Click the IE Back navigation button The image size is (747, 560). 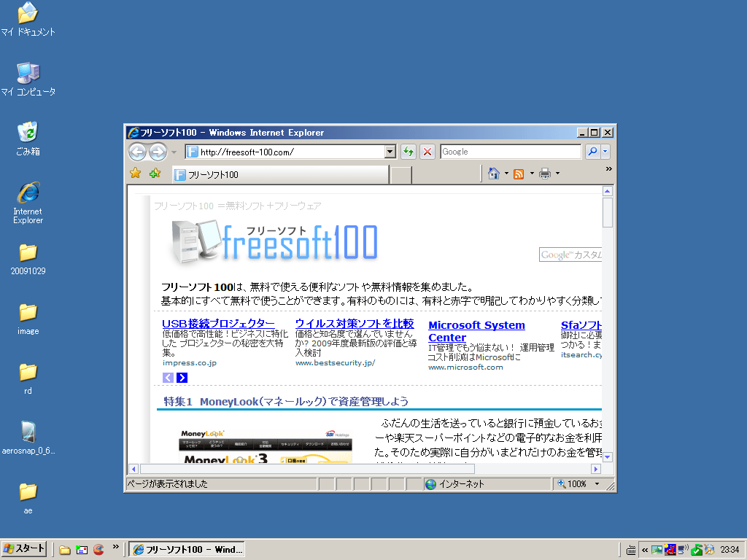(138, 152)
